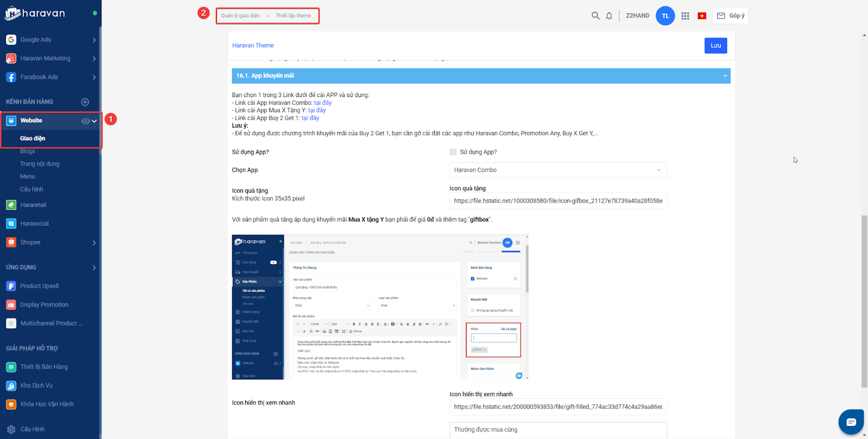
Task: Open the apps grid icon
Action: (x=685, y=16)
